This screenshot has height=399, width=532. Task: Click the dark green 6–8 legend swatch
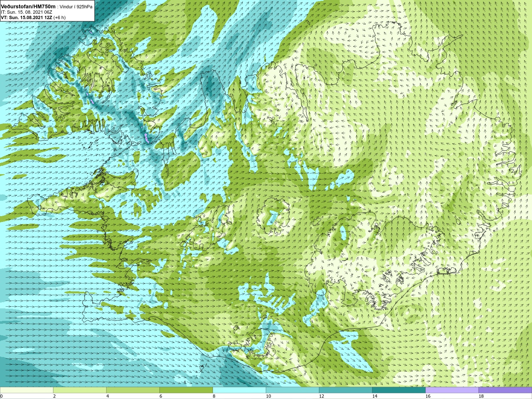tap(186, 390)
